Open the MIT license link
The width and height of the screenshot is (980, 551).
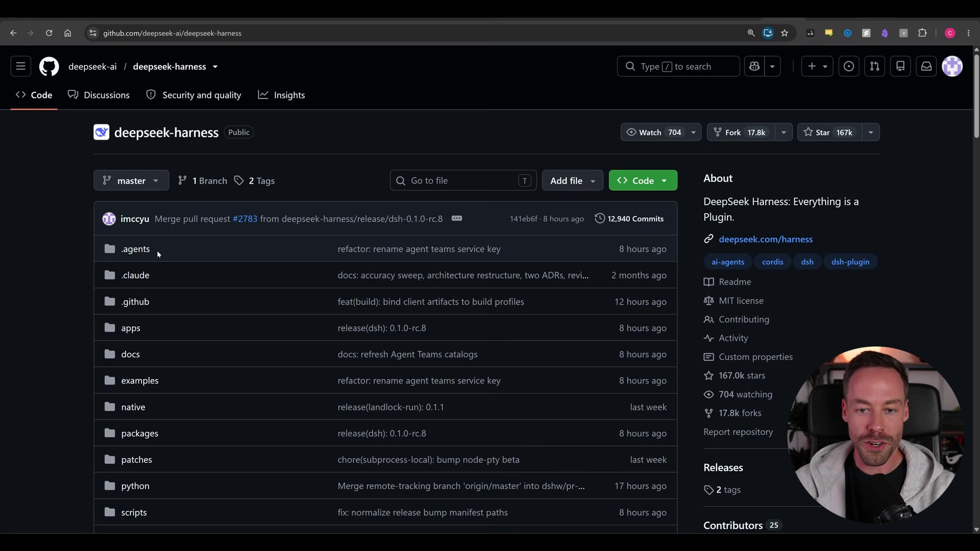[x=733, y=300]
